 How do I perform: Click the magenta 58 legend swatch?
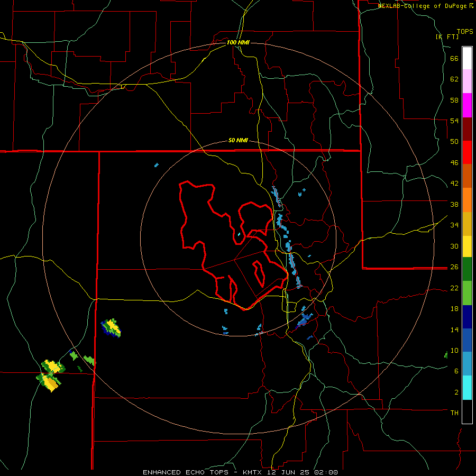tap(467, 105)
